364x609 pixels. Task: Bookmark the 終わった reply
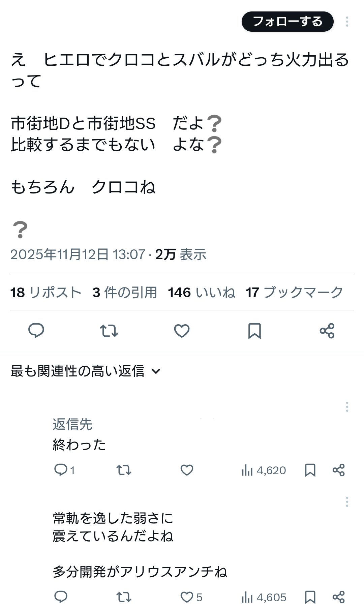[310, 470]
